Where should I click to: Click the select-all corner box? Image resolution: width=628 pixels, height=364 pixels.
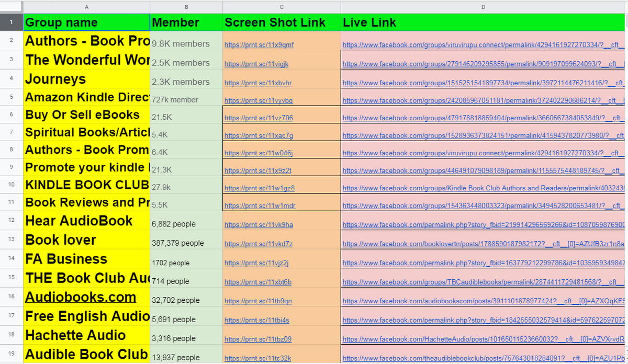[x=12, y=7]
